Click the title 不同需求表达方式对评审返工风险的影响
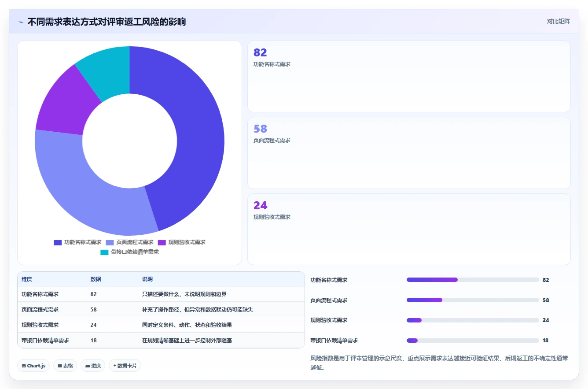The height and width of the screenshot is (389, 588). click(x=107, y=22)
